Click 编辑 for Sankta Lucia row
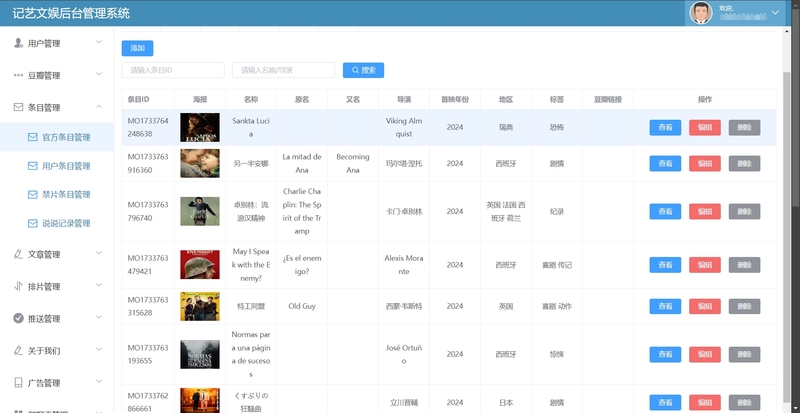The image size is (800, 413). 705,128
